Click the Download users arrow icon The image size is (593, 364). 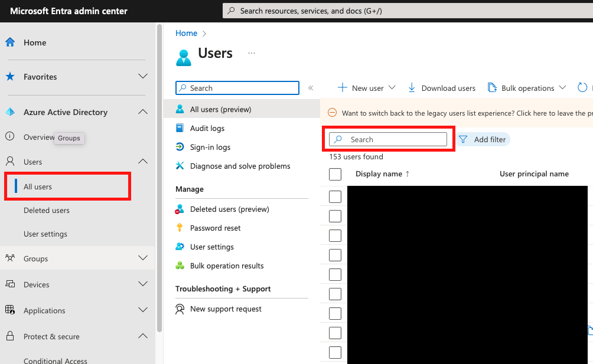pyautogui.click(x=412, y=88)
